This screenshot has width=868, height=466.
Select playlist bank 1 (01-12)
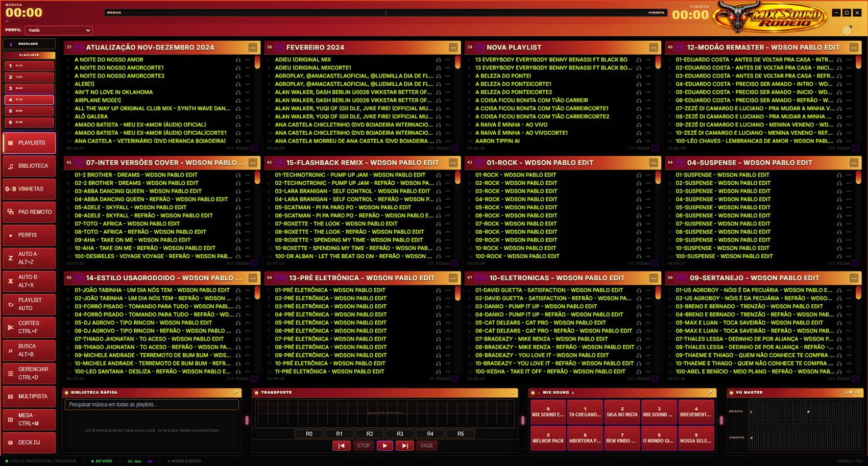coord(29,66)
